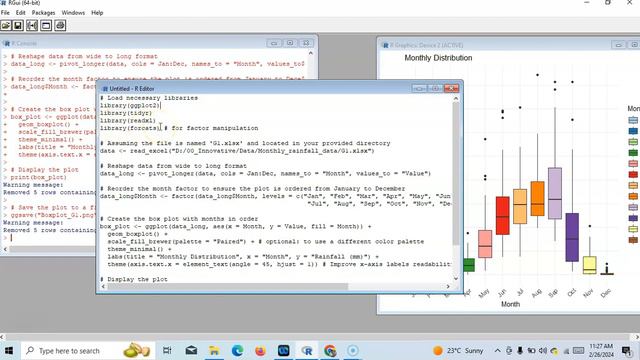Minimize the R Graphics Device window

point(618,45)
